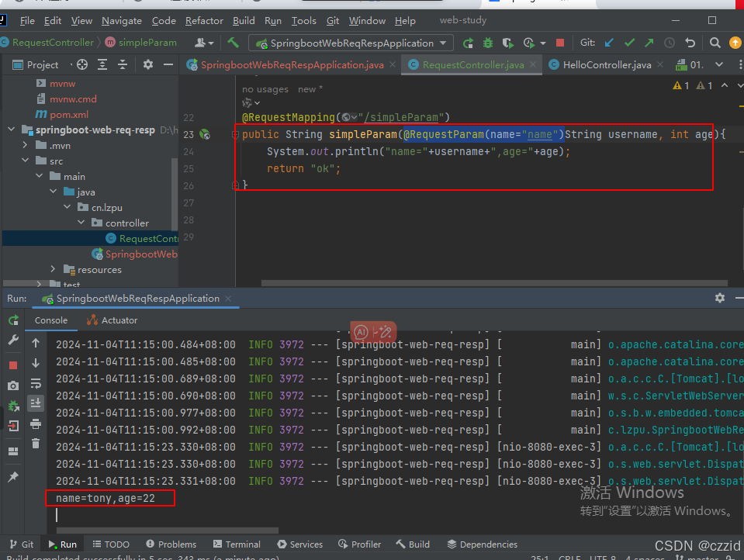Switch to SpringbootWebReqRespApplication.java tab
This screenshot has height=560, width=744.
point(292,64)
